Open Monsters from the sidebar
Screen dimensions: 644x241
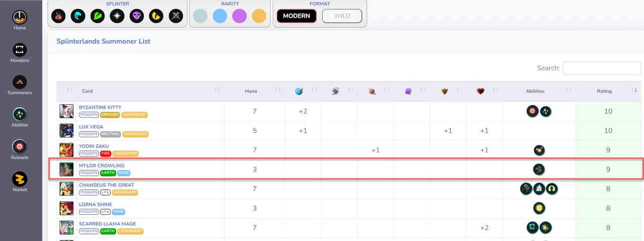(20, 53)
